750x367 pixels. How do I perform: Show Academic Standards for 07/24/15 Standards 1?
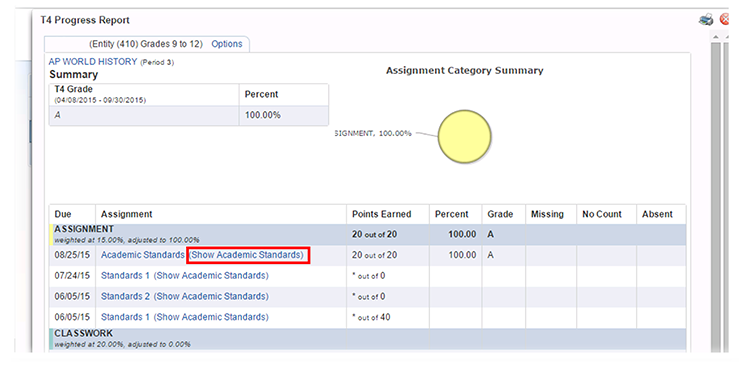(x=211, y=276)
